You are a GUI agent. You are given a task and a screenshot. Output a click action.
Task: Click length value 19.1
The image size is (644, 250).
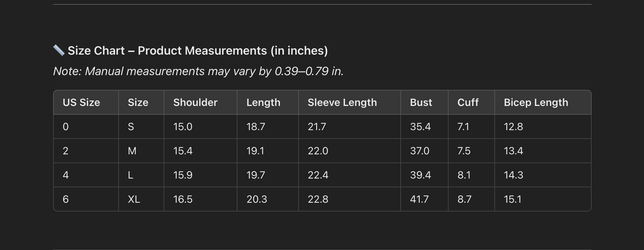[x=255, y=151]
